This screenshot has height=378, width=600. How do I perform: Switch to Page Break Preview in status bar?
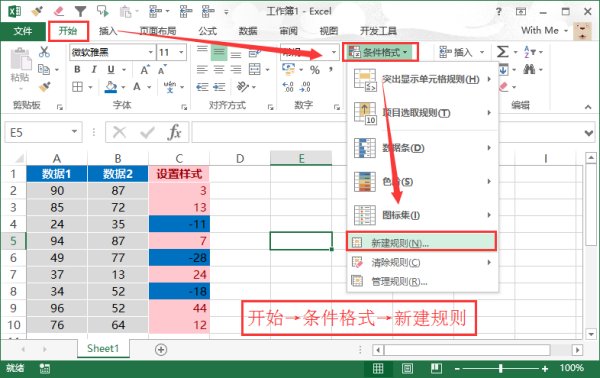[x=436, y=368]
